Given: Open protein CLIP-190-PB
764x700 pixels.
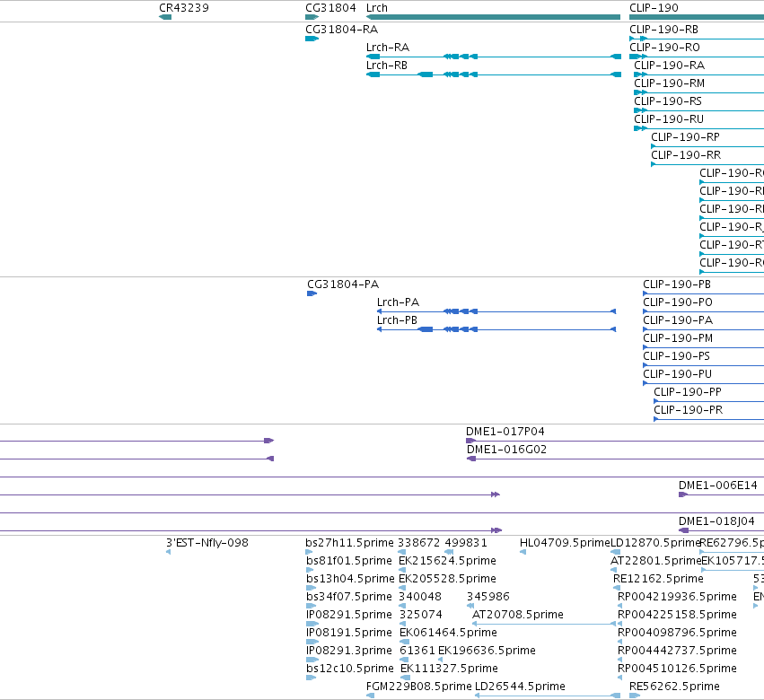Looking at the screenshot, I should 677,284.
